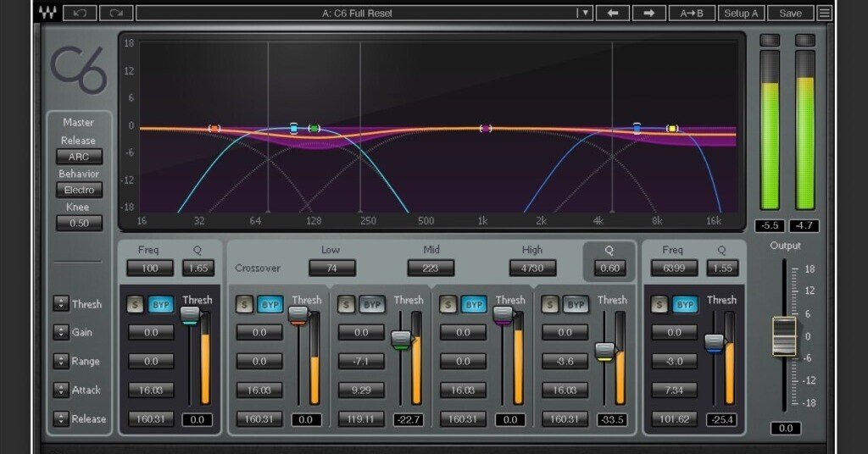Copy setup A to B
The width and height of the screenshot is (868, 454).
(x=692, y=13)
